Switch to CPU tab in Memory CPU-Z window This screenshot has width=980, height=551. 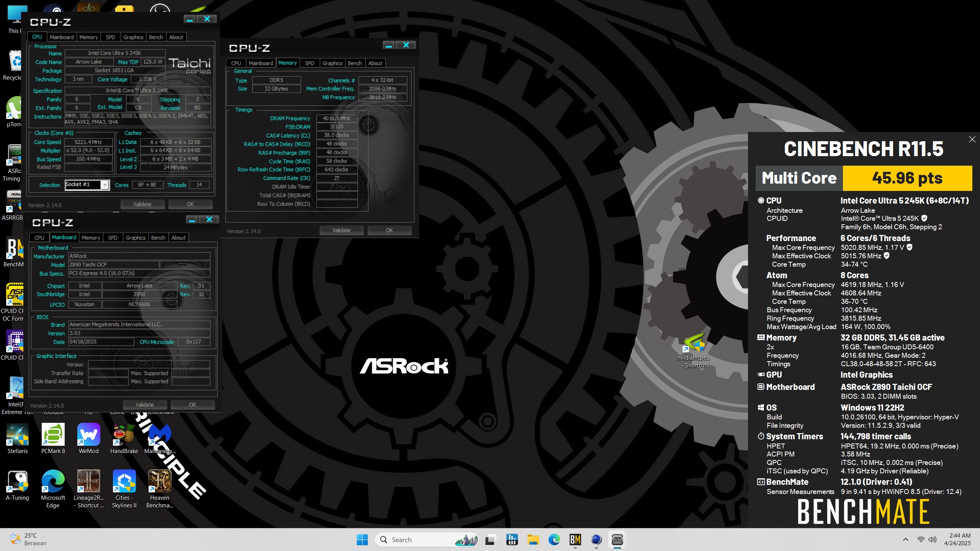(x=236, y=63)
